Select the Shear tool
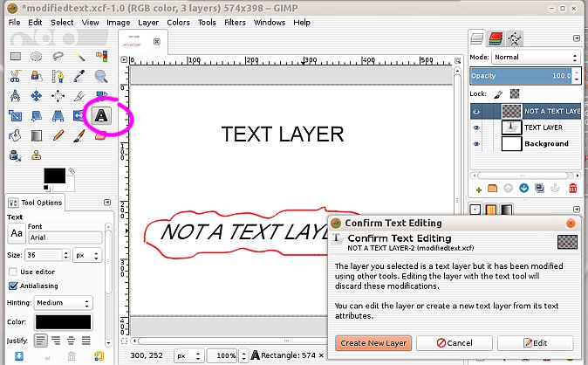This screenshot has height=365, width=588. [x=37, y=115]
